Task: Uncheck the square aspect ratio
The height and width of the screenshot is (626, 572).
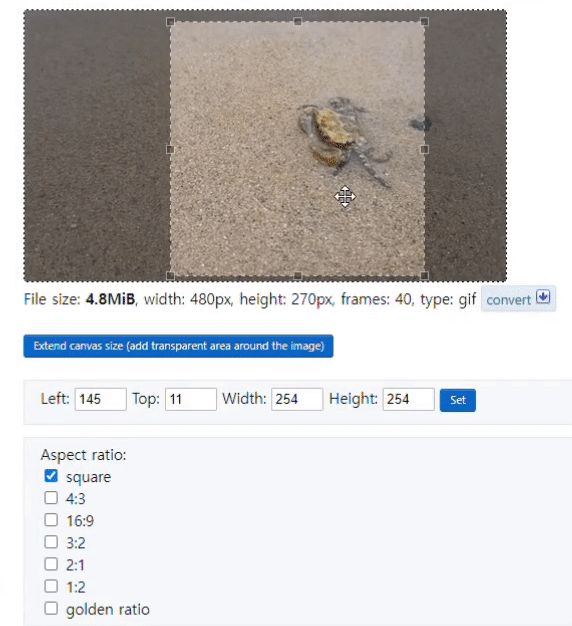Action: coord(51,476)
